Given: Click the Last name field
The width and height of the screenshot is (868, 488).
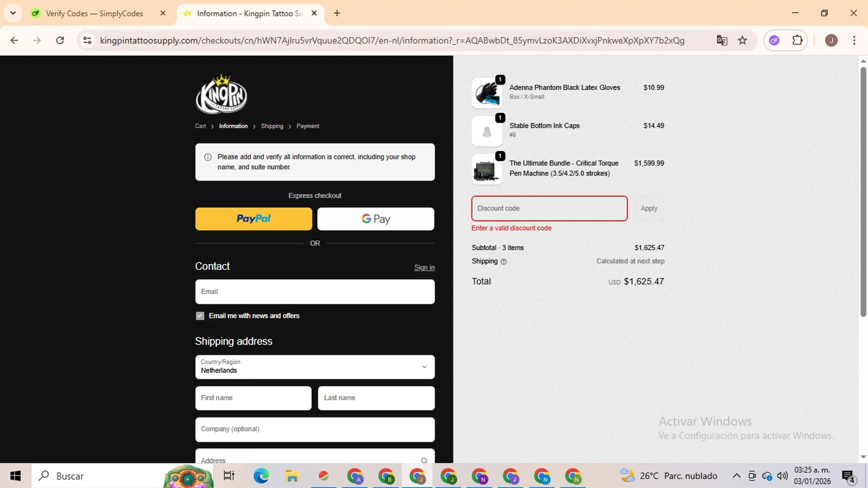Looking at the screenshot, I should [x=376, y=398].
